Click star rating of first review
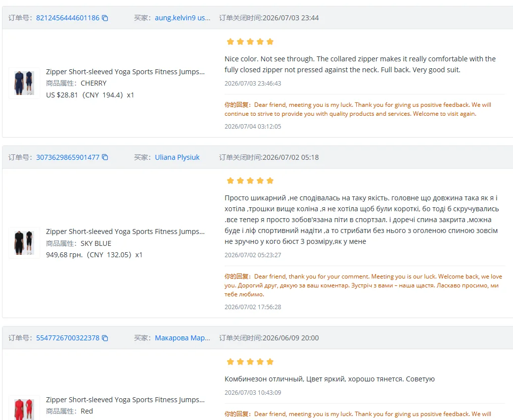This screenshot has height=420, width=513. click(250, 42)
